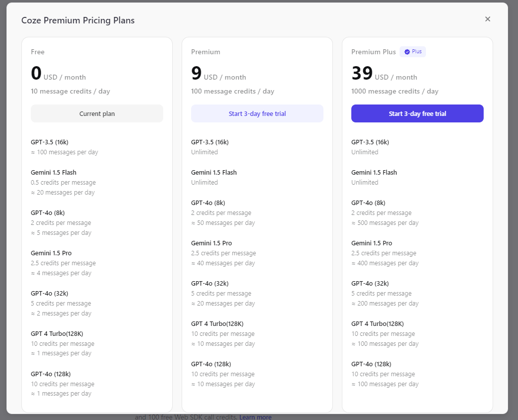
Task: Click the Plus badge checkmark icon
Action: [407, 52]
